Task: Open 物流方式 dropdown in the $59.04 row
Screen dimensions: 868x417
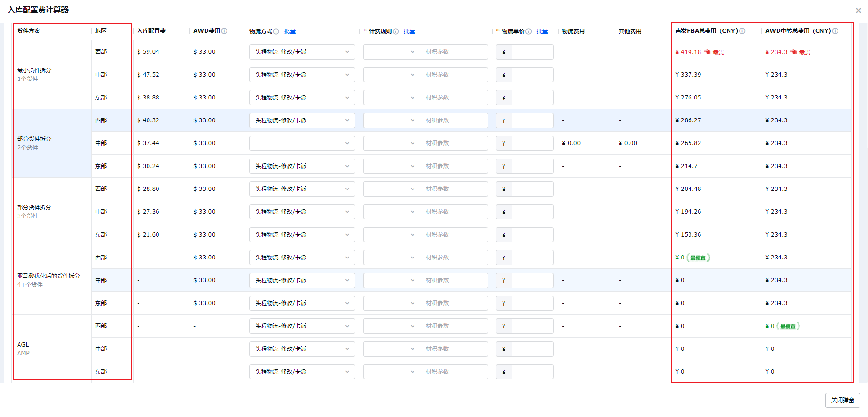Action: pos(302,52)
